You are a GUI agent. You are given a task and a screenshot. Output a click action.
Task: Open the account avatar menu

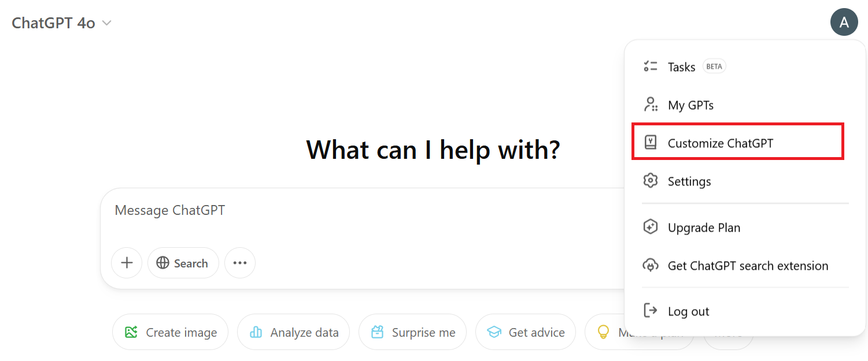(x=844, y=21)
